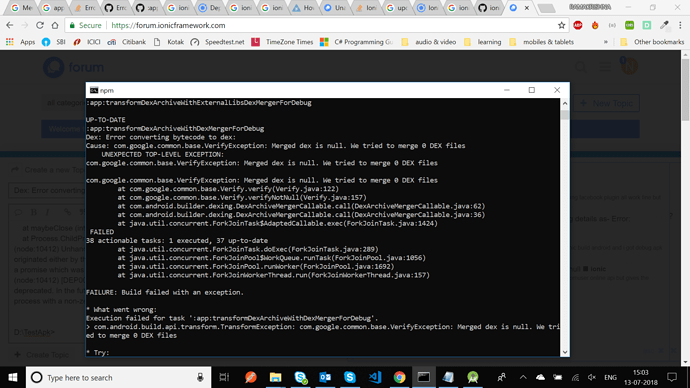Image resolution: width=690 pixels, height=388 pixels.
Task: Open Chrome's three-dot menu
Action: [x=680, y=26]
